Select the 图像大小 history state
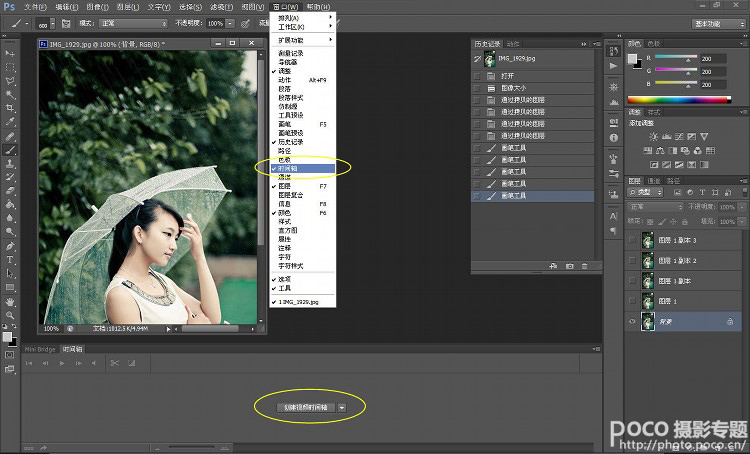The height and width of the screenshot is (454, 750). click(x=532, y=88)
